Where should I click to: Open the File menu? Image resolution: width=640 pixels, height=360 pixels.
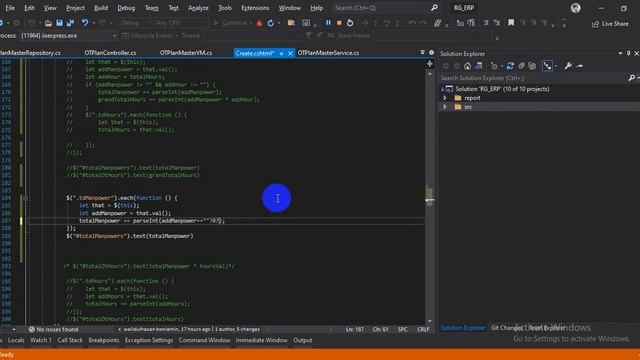pos(10,8)
